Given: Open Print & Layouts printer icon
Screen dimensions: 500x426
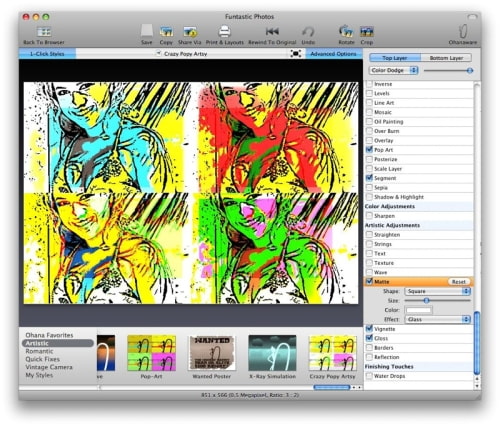Looking at the screenshot, I should [x=224, y=32].
